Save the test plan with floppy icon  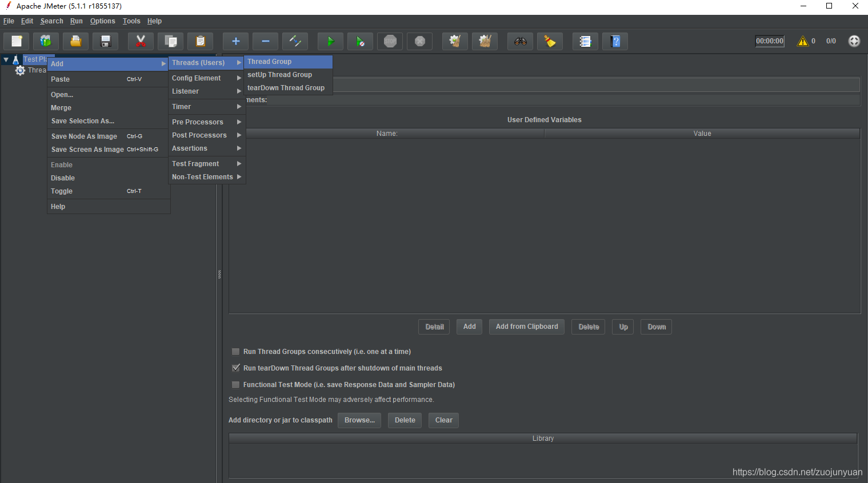click(x=106, y=41)
